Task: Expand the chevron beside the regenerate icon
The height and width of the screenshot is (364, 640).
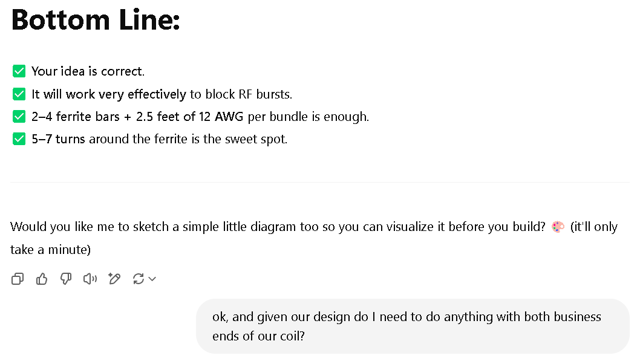Action: pyautogui.click(x=152, y=279)
